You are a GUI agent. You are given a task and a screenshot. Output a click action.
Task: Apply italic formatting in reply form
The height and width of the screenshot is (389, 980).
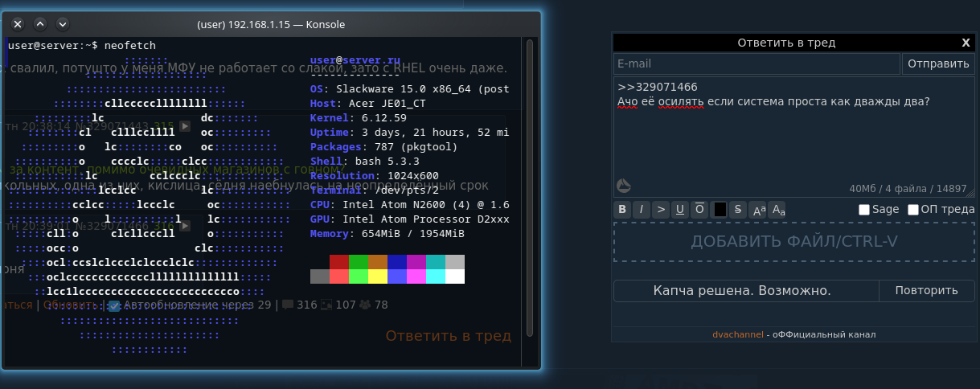[642, 210]
